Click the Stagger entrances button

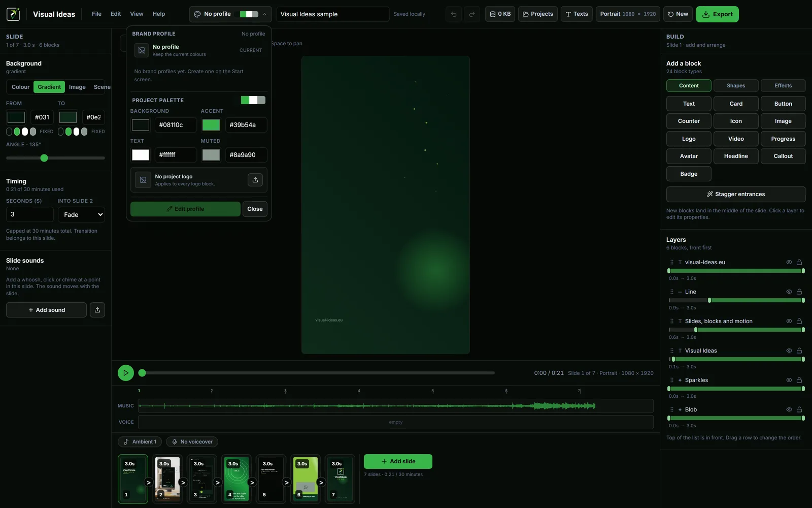pyautogui.click(x=736, y=194)
